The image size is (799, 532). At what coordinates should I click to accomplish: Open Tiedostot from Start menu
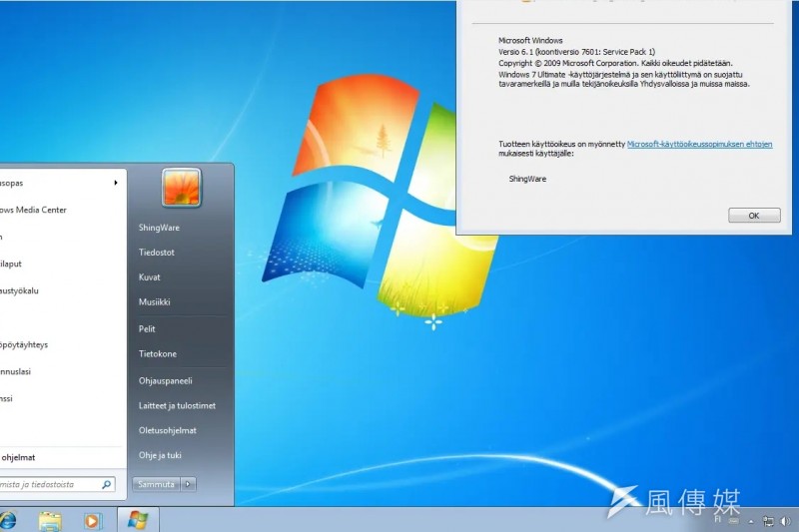(157, 252)
